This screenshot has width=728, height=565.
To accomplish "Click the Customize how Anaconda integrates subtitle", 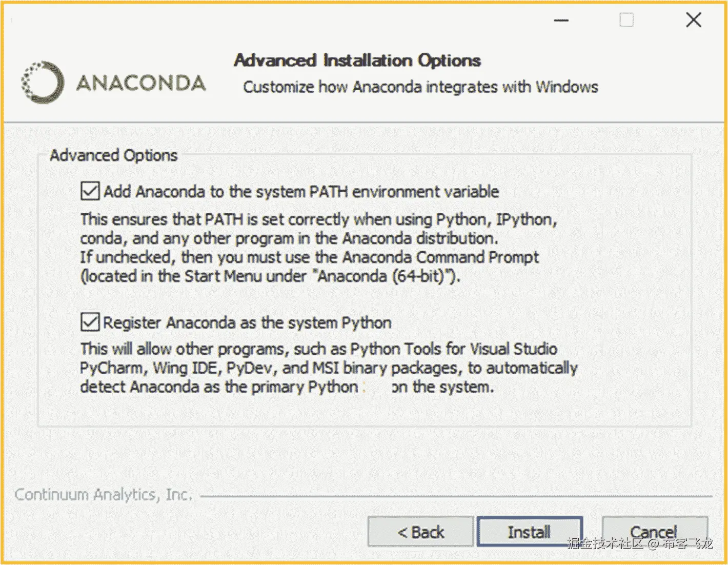I will pyautogui.click(x=420, y=87).
